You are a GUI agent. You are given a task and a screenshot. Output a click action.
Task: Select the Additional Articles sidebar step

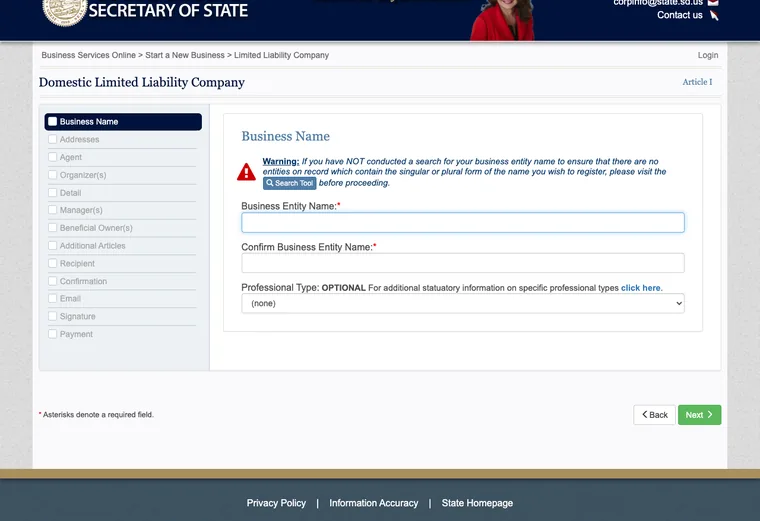pyautogui.click(x=123, y=246)
